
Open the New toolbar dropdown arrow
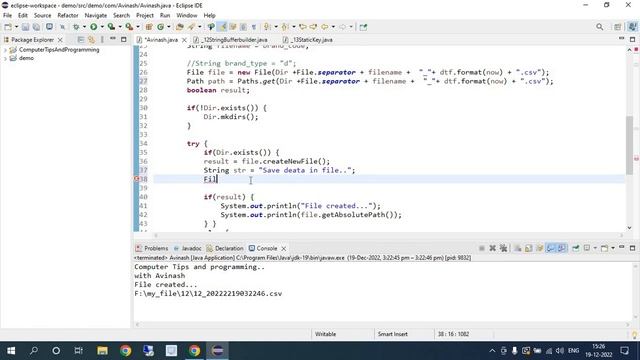pyautogui.click(x=16, y=27)
